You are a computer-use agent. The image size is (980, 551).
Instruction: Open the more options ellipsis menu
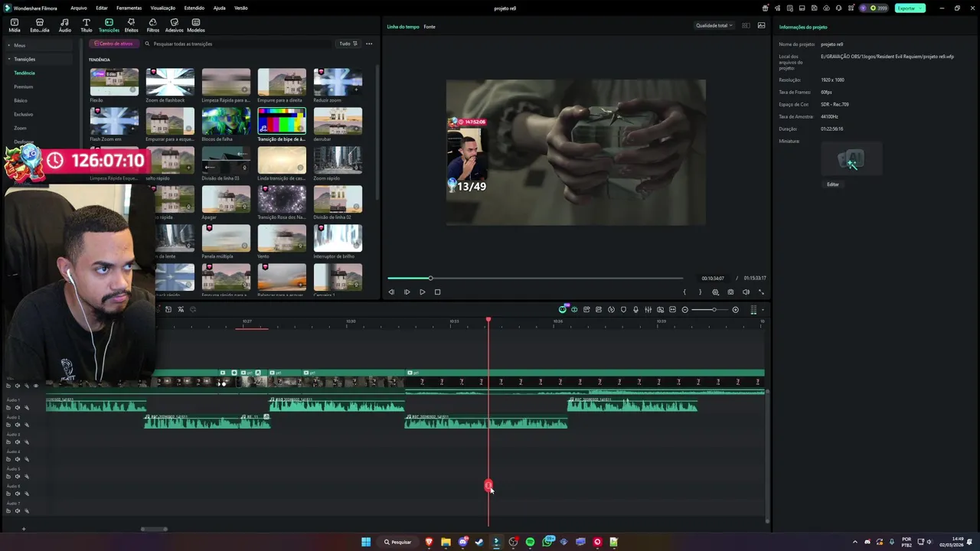[x=369, y=44]
